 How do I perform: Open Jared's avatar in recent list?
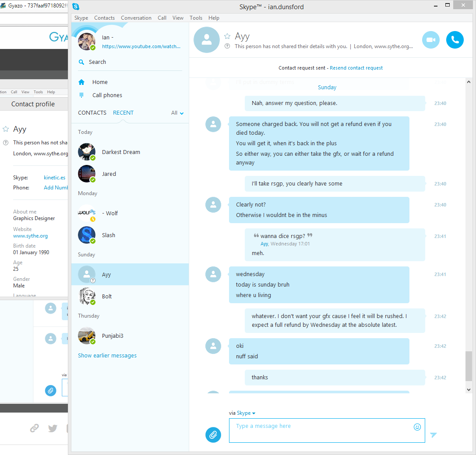pos(87,174)
